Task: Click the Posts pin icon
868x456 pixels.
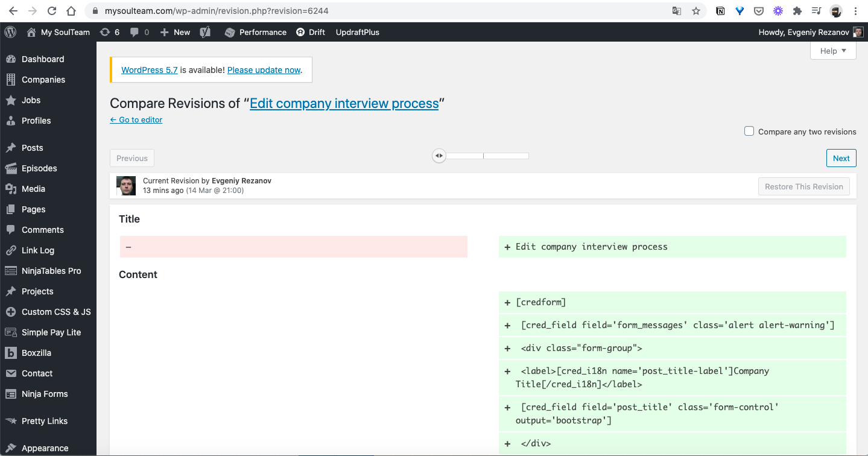Action: (x=11, y=148)
